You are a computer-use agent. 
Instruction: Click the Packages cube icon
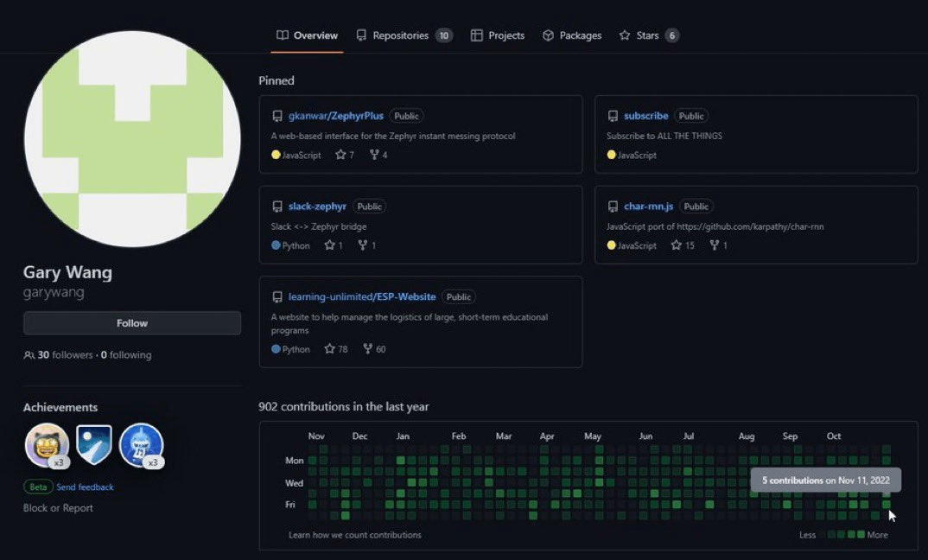tap(548, 35)
